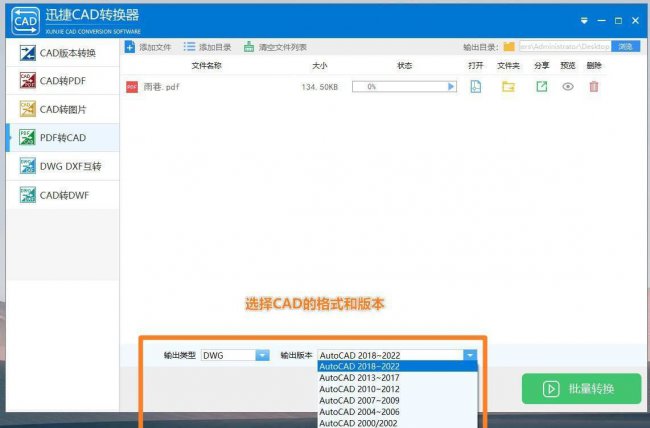Open DWG DXF互转 mode
Viewport: 650px width, 428px height.
coord(63,166)
